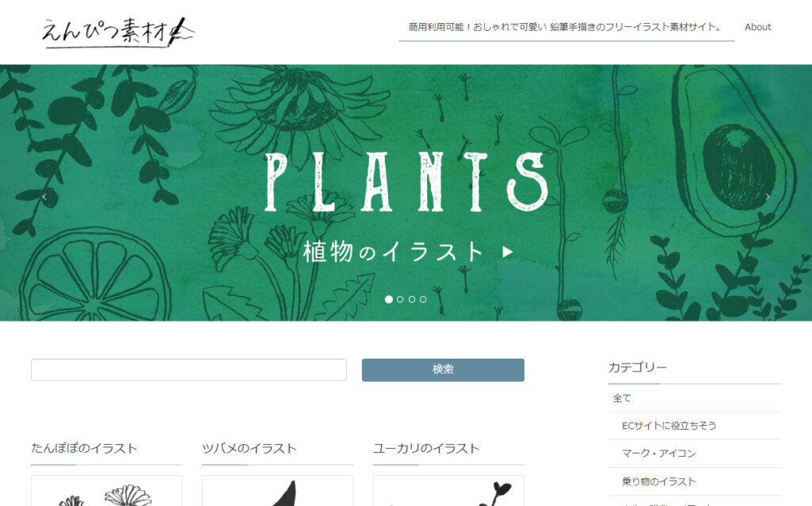The height and width of the screenshot is (506, 812).
Task: Click the 検索 search button
Action: (443, 370)
